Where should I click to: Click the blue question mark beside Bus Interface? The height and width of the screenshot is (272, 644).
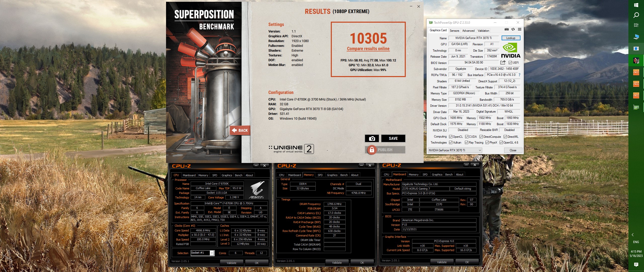point(519,75)
